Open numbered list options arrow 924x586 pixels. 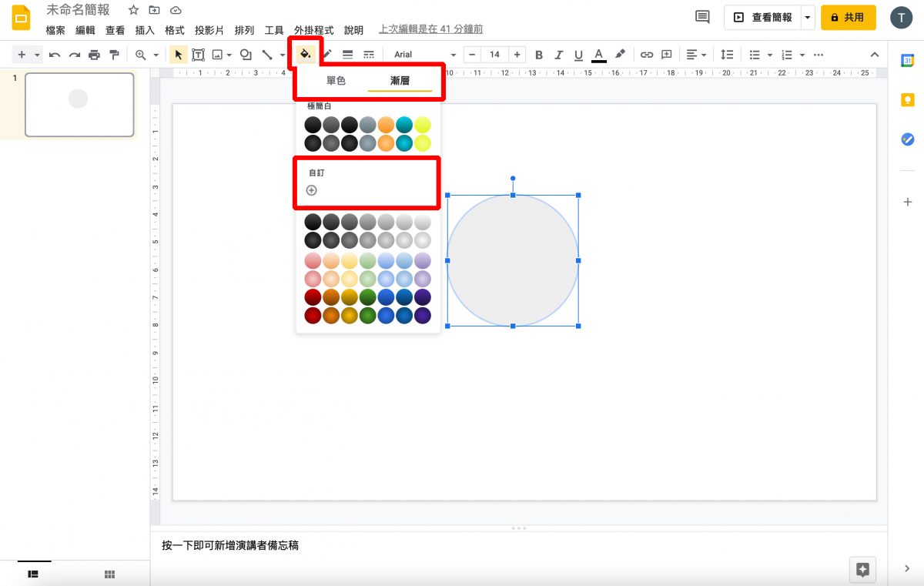(802, 55)
